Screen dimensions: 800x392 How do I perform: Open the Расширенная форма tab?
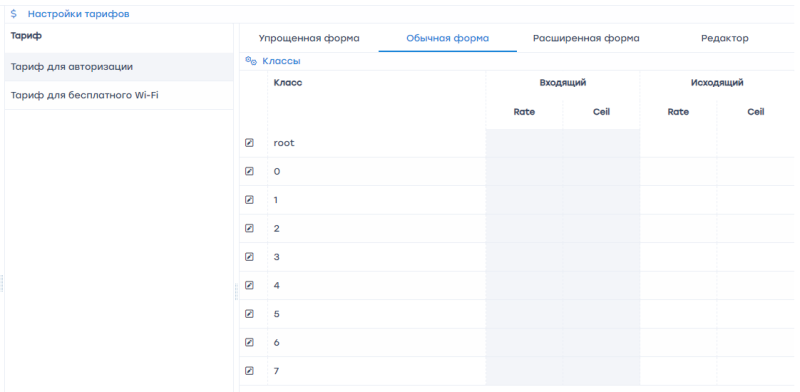586,38
